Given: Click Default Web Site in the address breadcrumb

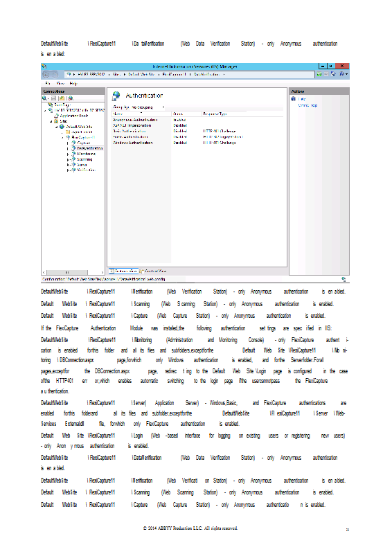Looking at the screenshot, I should pos(141,74).
